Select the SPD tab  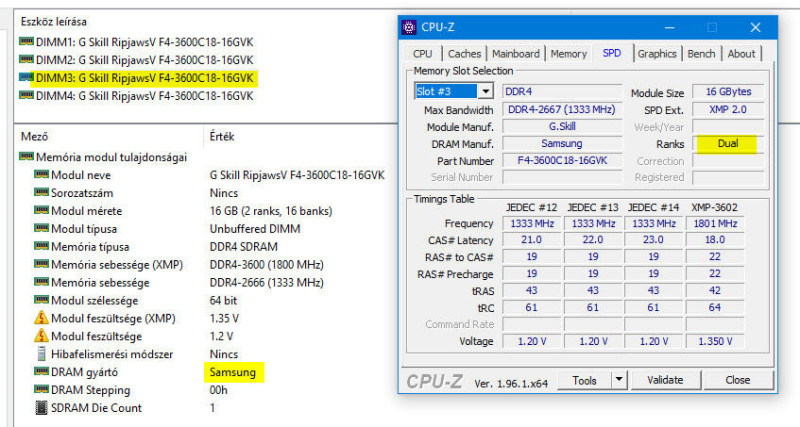pyautogui.click(x=611, y=53)
